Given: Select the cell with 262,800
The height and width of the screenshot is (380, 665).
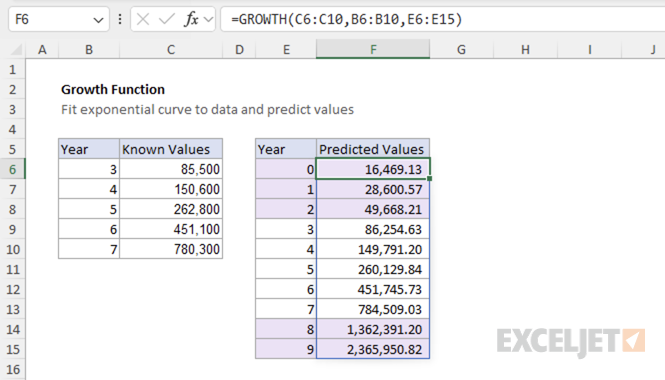Looking at the screenshot, I should (171, 209).
